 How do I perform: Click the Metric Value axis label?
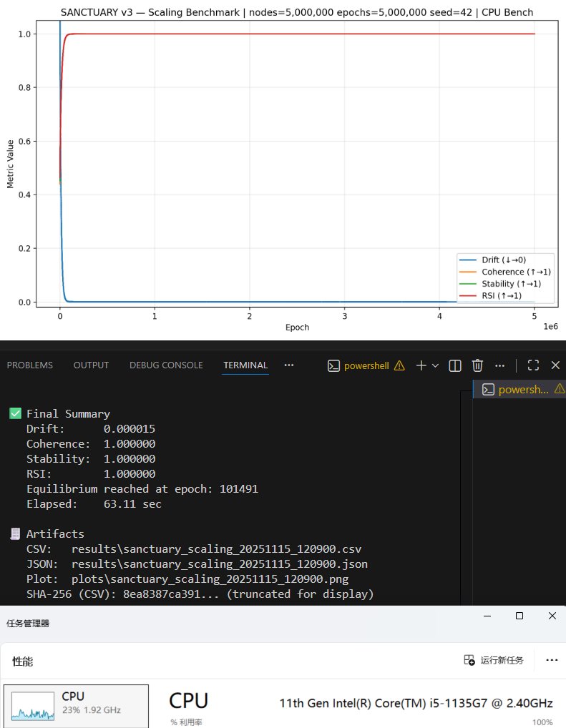click(10, 164)
